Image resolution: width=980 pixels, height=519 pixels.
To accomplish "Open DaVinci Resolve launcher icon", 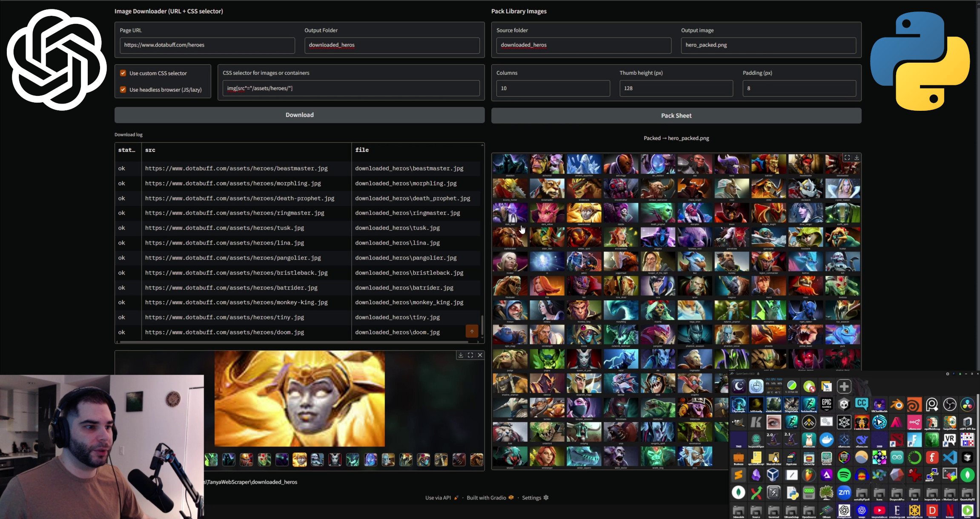I will click(x=968, y=404).
